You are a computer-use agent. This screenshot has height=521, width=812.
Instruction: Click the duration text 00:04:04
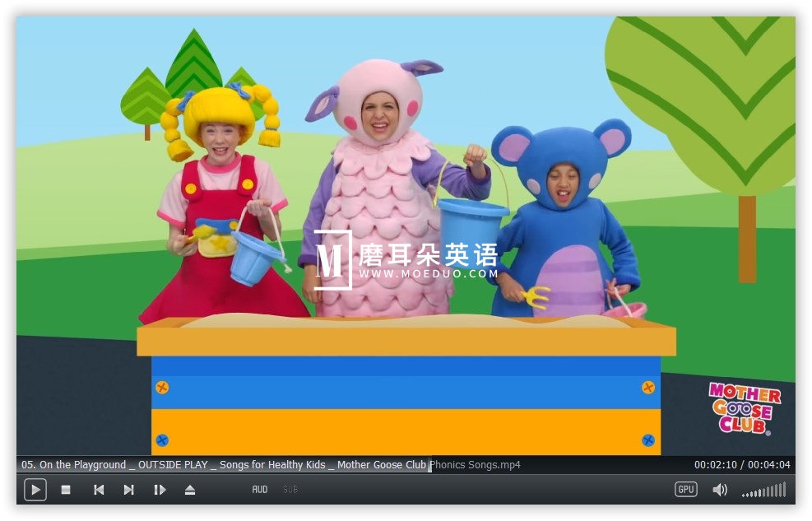point(770,464)
